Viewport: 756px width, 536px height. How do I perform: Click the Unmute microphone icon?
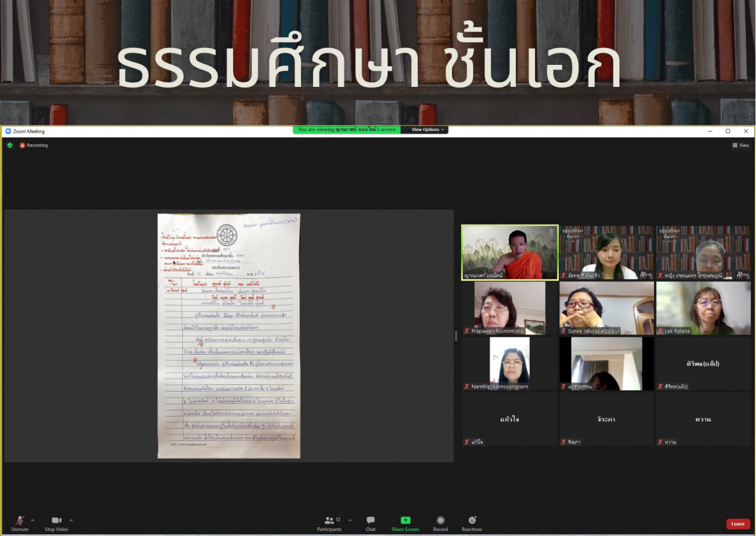[20, 520]
